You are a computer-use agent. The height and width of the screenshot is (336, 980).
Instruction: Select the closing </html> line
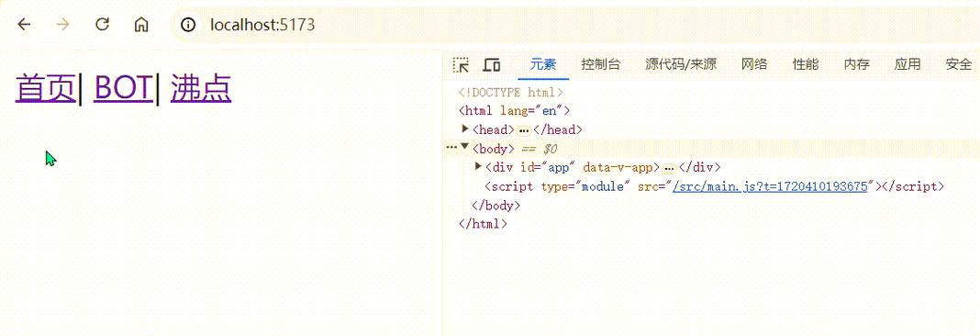(483, 224)
